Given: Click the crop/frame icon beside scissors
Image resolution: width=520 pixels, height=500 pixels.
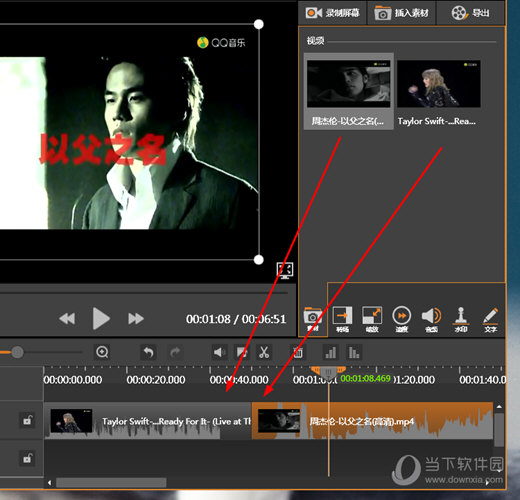Looking at the screenshot, I should (242, 352).
